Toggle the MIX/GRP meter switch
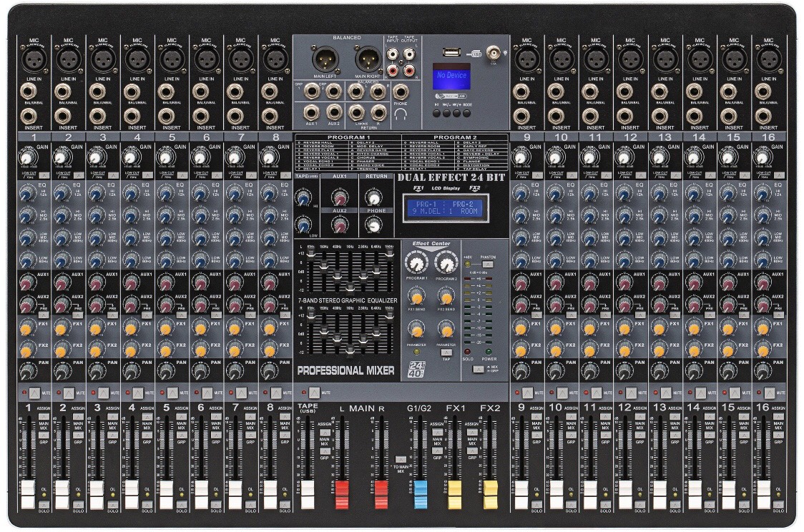804x532 pixels. [478, 369]
